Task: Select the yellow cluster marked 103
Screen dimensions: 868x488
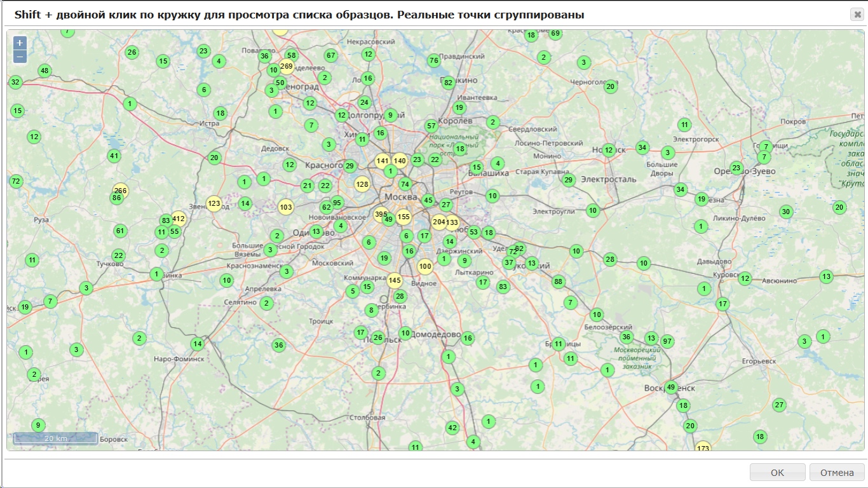Action: click(x=286, y=207)
